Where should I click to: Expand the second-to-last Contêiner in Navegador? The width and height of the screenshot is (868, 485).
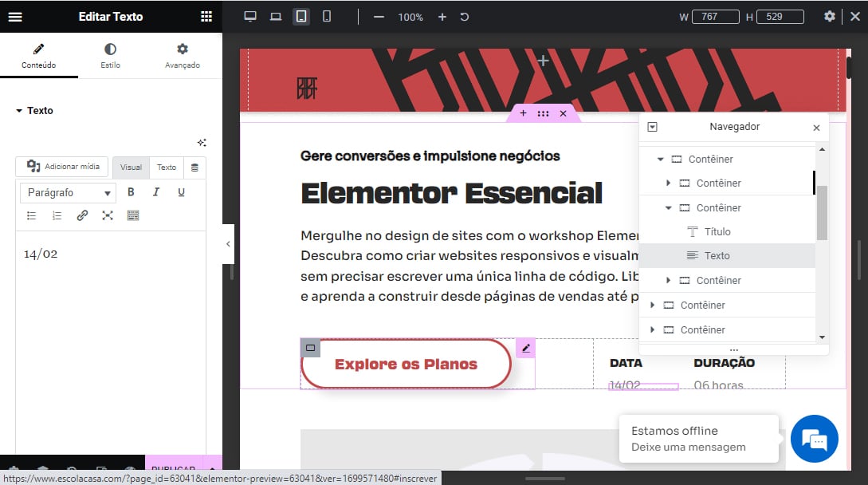click(652, 305)
